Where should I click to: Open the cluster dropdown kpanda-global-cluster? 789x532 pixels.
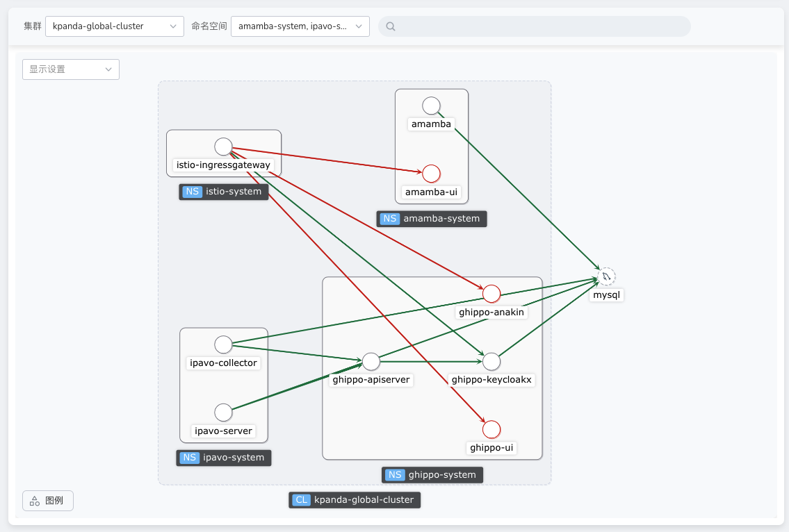(x=115, y=26)
